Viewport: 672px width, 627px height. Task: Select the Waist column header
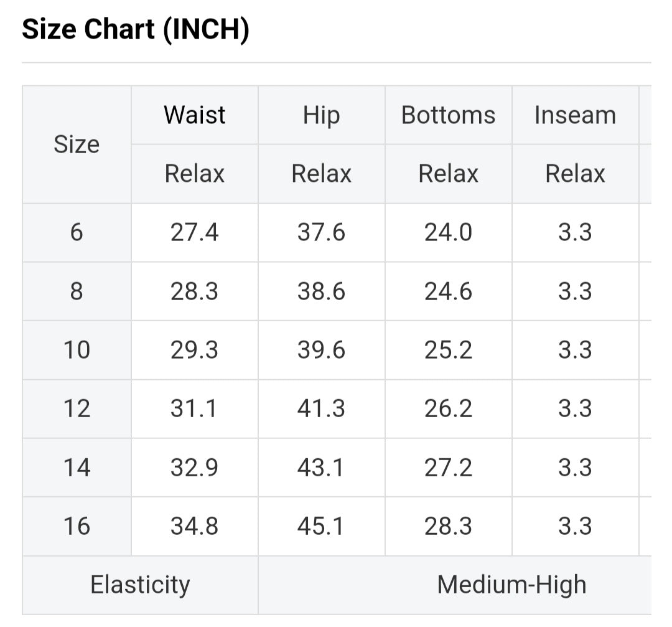coord(194,115)
